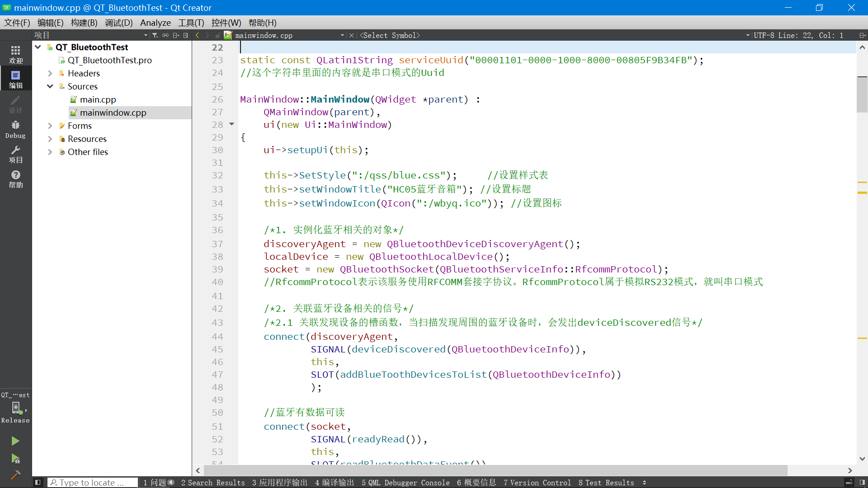This screenshot has width=868, height=488.
Task: Open the 帮助 (Help) mode icon
Action: (15, 178)
